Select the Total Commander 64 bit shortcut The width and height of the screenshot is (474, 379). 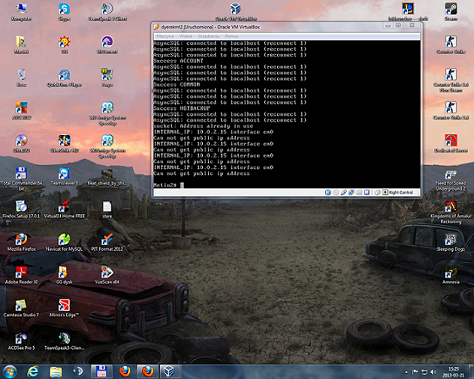[21, 179]
